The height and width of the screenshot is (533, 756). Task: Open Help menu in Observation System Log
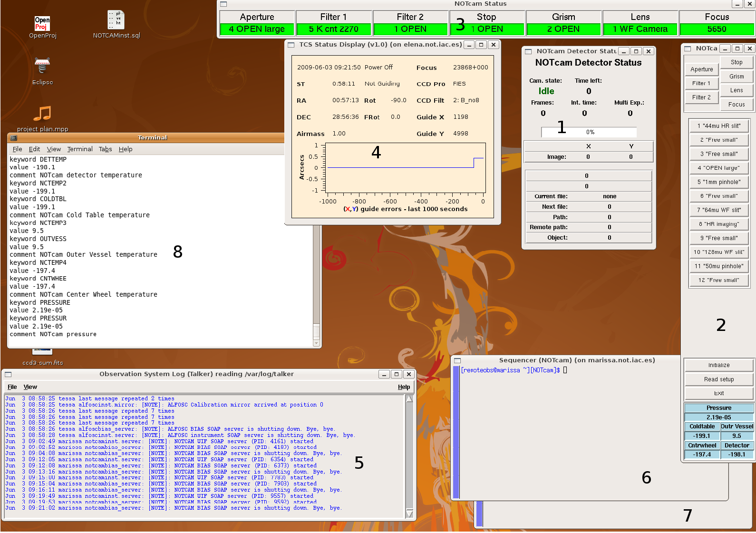404,387
